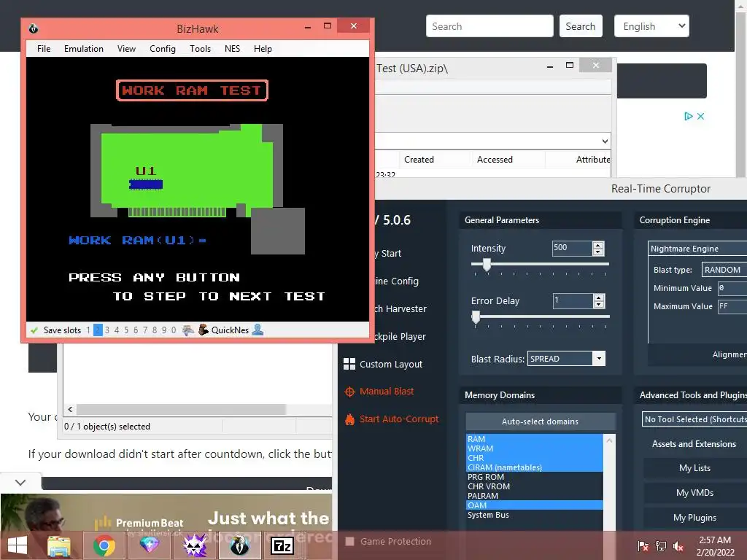
Task: Open My Lists in Assets and Extensions
Action: pyautogui.click(x=694, y=468)
